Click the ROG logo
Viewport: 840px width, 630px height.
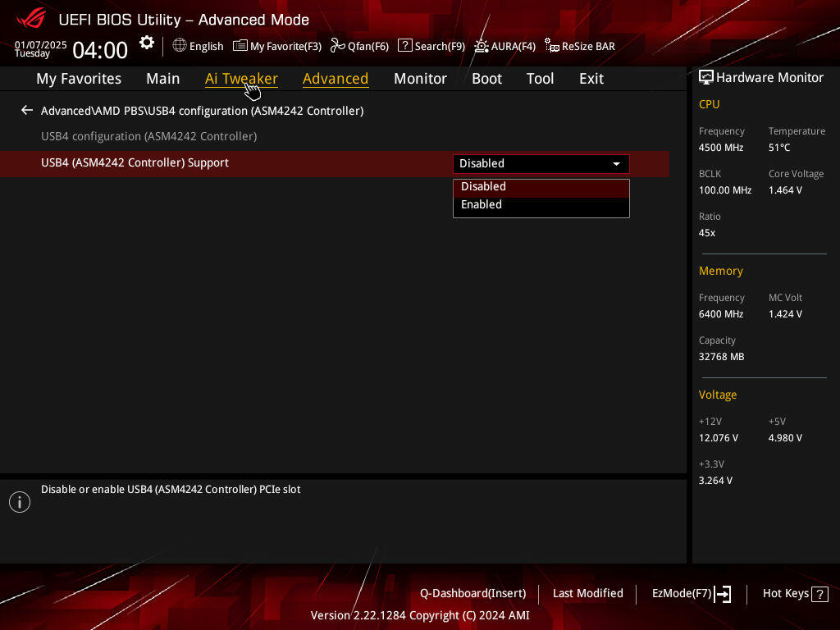pyautogui.click(x=31, y=18)
